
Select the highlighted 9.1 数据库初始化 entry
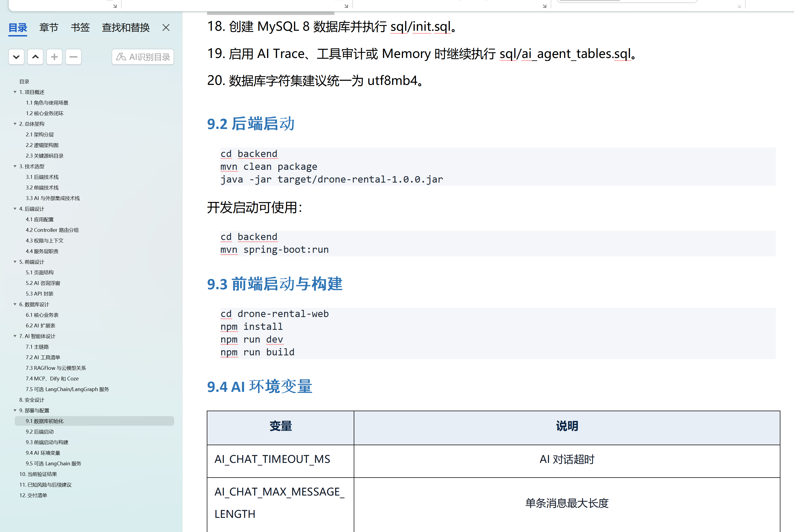pos(94,421)
